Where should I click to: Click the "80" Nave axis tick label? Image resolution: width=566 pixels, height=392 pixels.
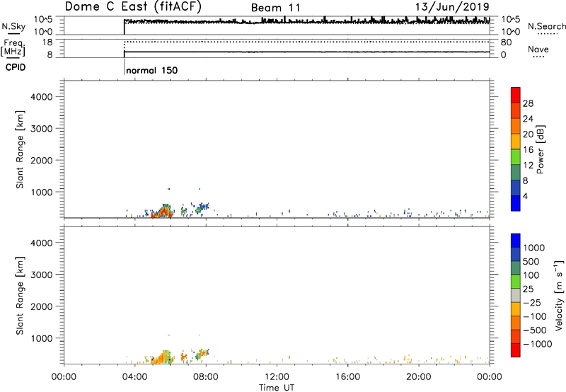pos(506,42)
